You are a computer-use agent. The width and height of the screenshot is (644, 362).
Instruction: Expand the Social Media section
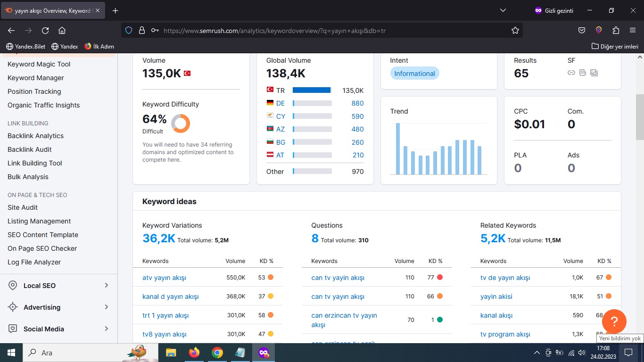[x=59, y=329]
